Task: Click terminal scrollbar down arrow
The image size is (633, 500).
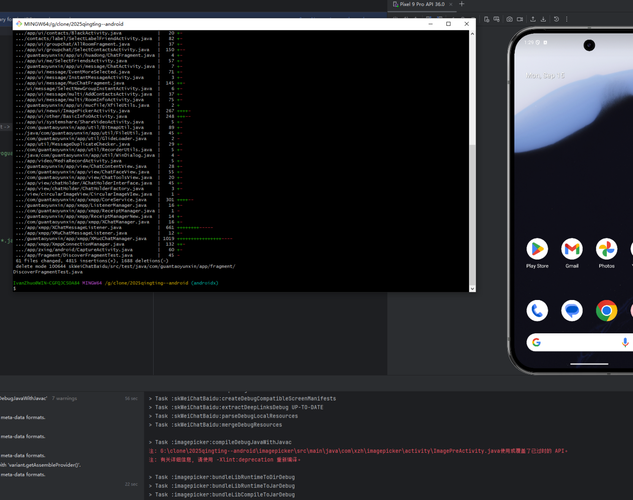Action: pos(472,289)
